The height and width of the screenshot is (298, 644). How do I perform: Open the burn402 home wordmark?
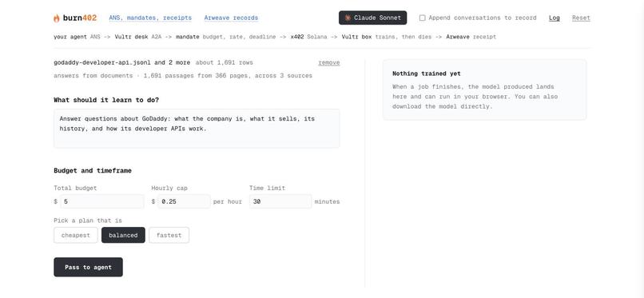coord(80,18)
